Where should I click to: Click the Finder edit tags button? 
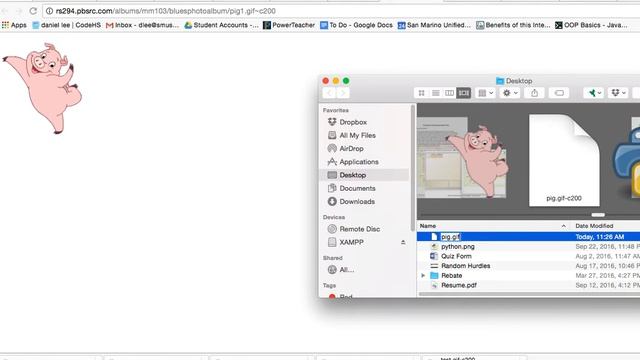(559, 93)
